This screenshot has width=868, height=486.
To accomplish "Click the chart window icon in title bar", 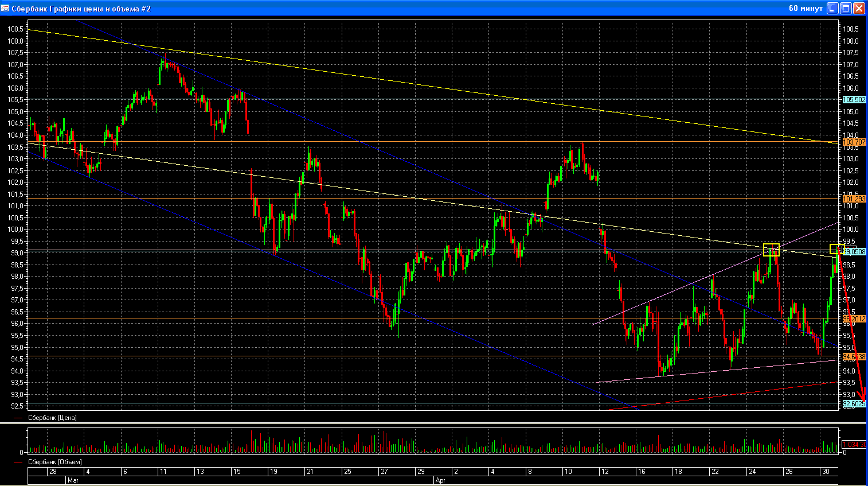I will click(5, 8).
